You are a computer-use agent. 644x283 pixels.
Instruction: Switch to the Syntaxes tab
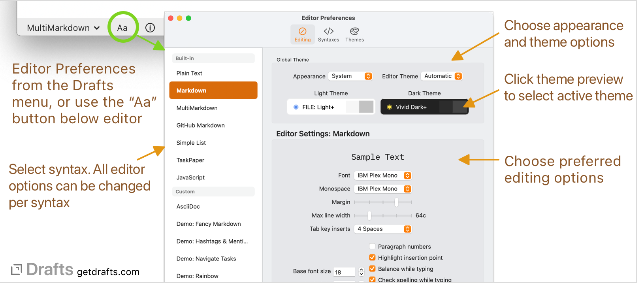(328, 34)
